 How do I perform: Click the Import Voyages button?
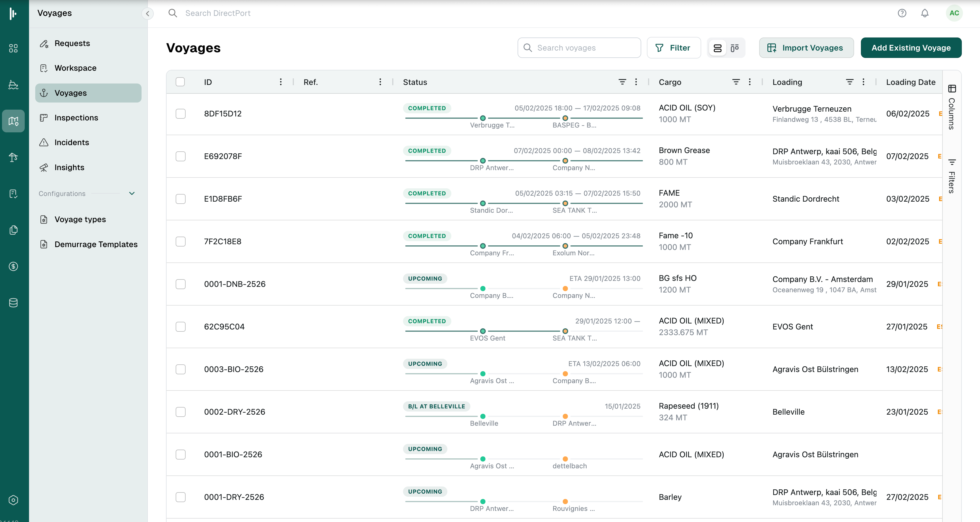point(806,48)
